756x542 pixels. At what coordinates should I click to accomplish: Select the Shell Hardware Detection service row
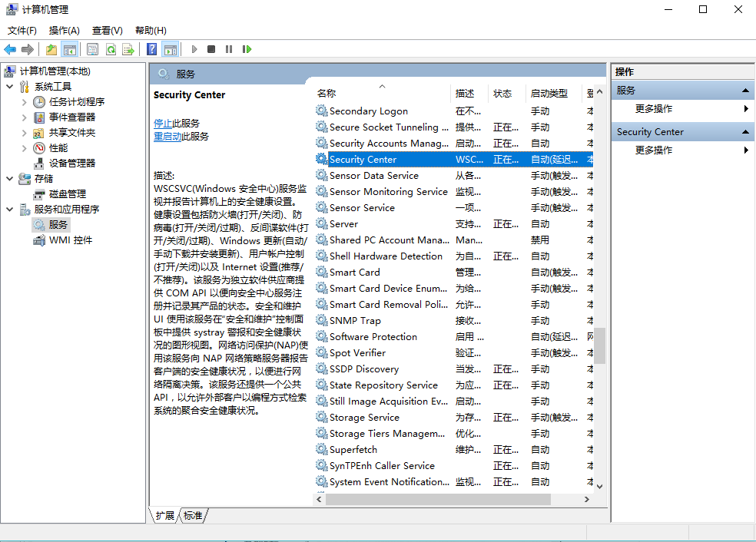coord(454,256)
